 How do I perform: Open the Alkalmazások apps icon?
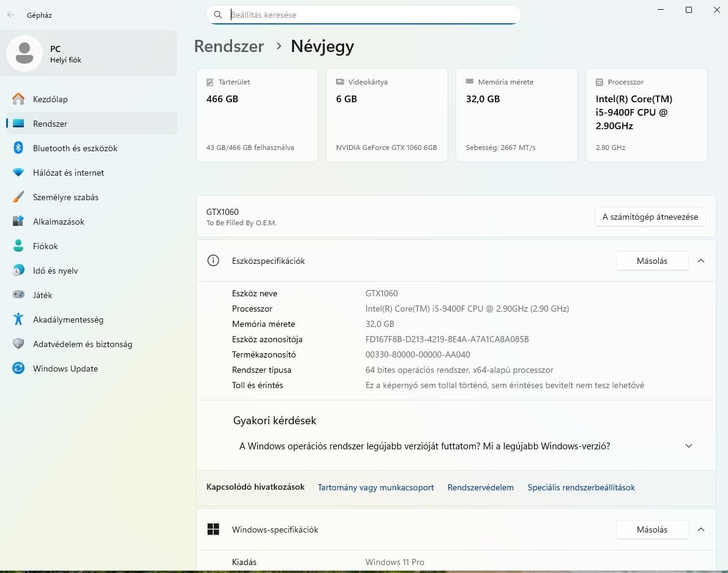click(18, 222)
